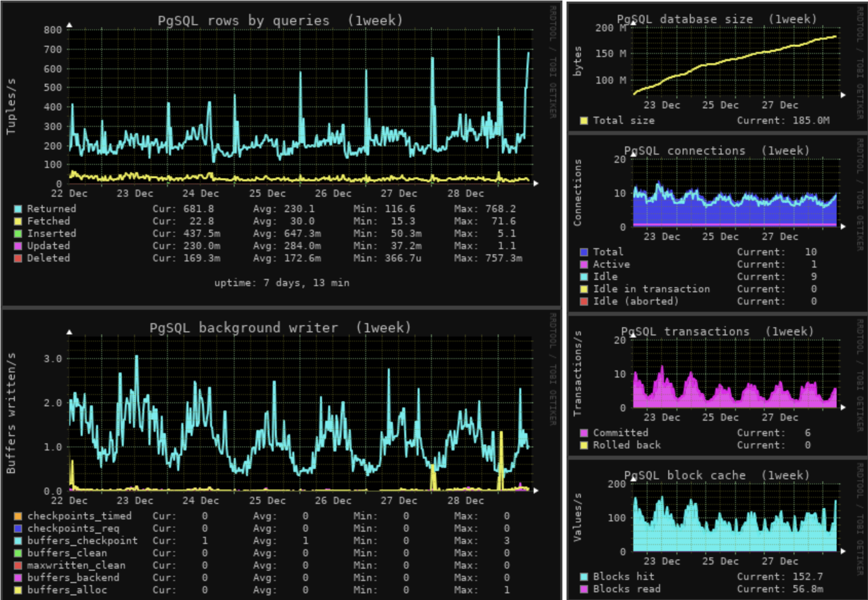Select Fetched Avg value 30.0

pyautogui.click(x=302, y=221)
